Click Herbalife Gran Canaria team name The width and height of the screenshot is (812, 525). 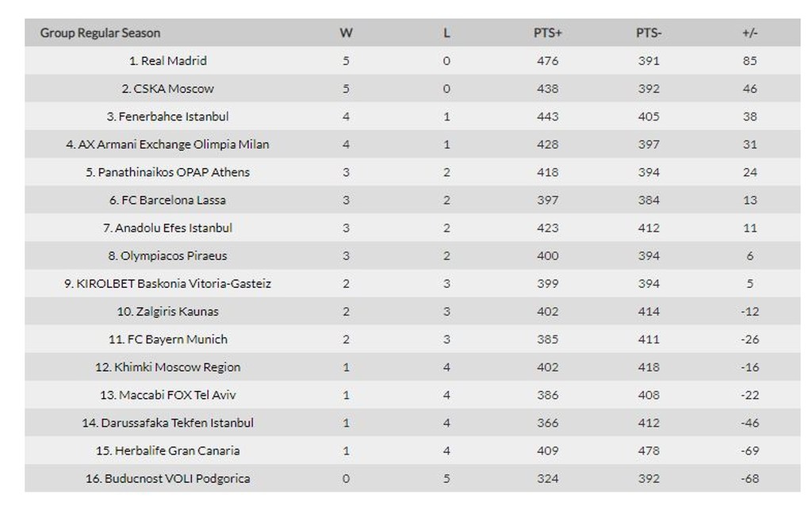point(174,450)
